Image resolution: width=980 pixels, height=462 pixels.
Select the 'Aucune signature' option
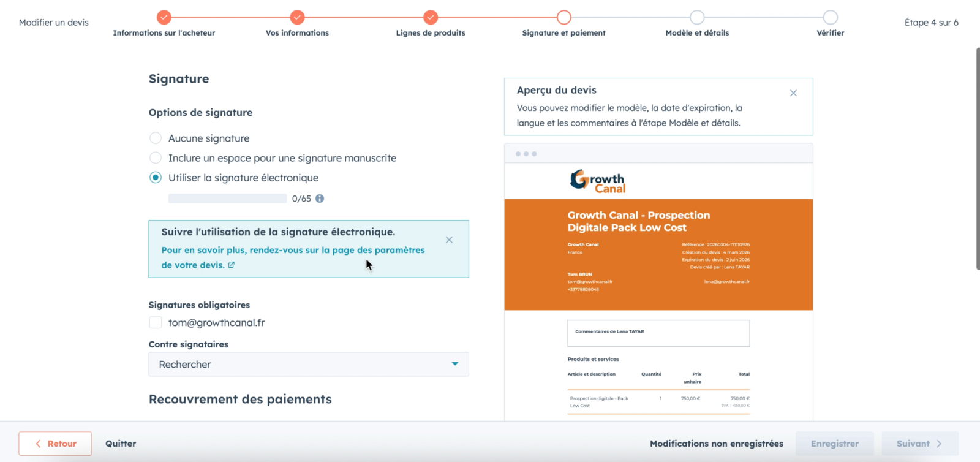[156, 138]
